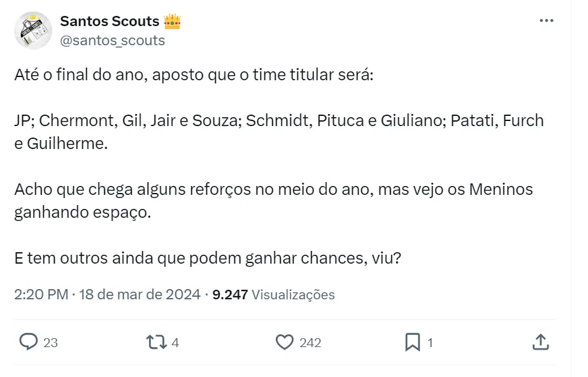588x377 pixels.
Task: Click the share upload arrow icon
Action: [x=540, y=343]
